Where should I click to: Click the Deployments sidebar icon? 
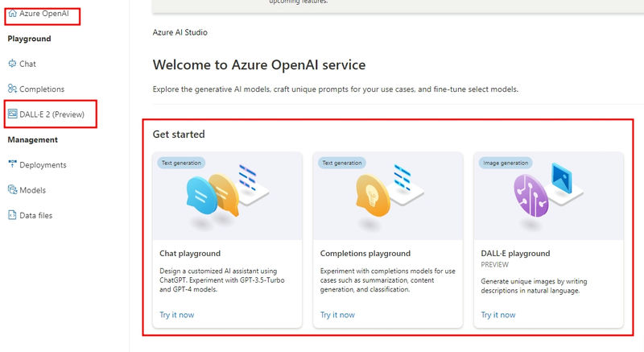pyautogui.click(x=12, y=165)
